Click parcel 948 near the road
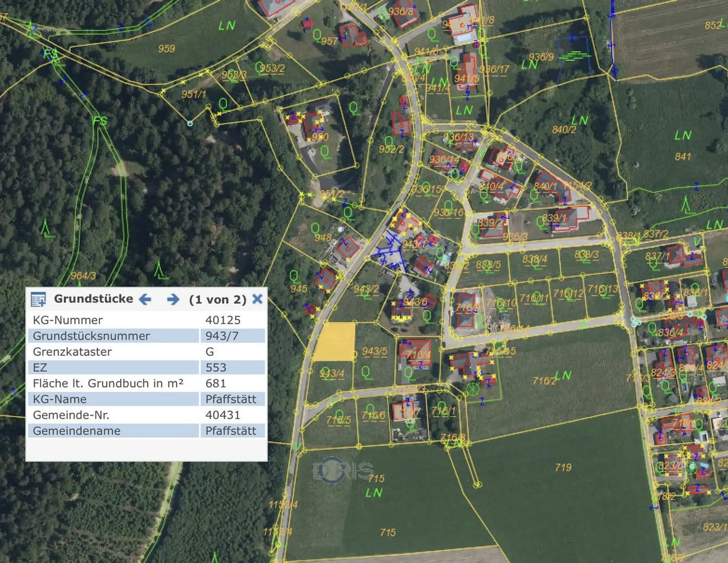Image resolution: width=728 pixels, height=563 pixels. (323, 238)
